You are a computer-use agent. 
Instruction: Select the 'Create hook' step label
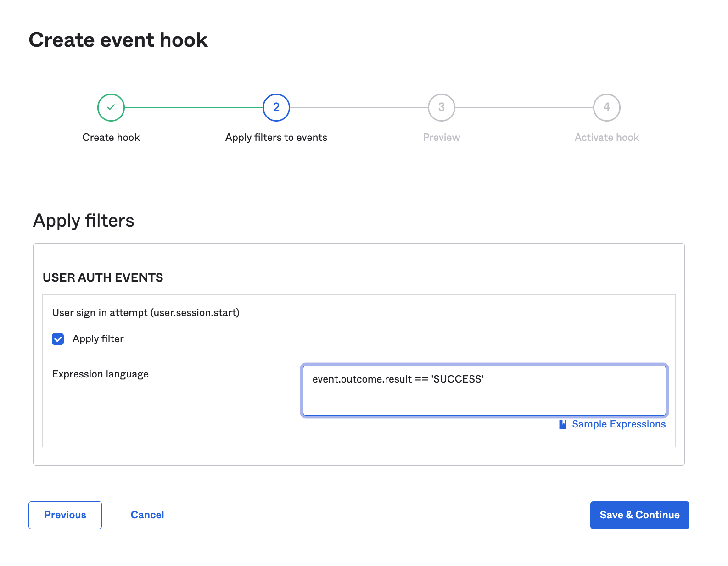click(111, 138)
